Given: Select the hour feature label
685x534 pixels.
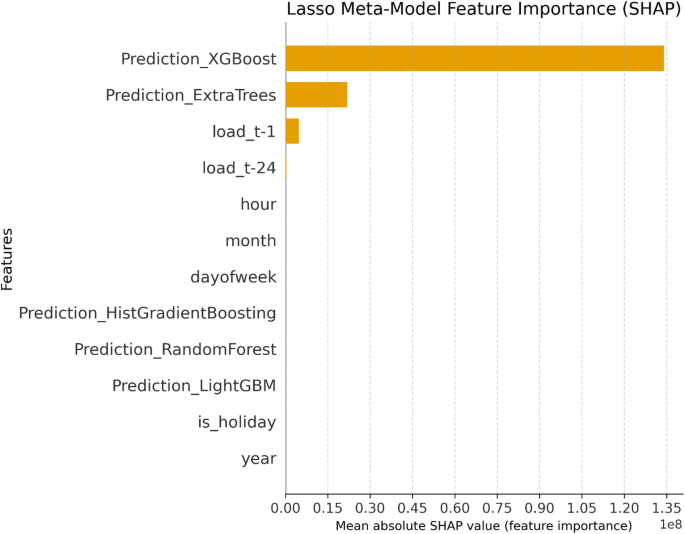Looking at the screenshot, I should tap(258, 204).
